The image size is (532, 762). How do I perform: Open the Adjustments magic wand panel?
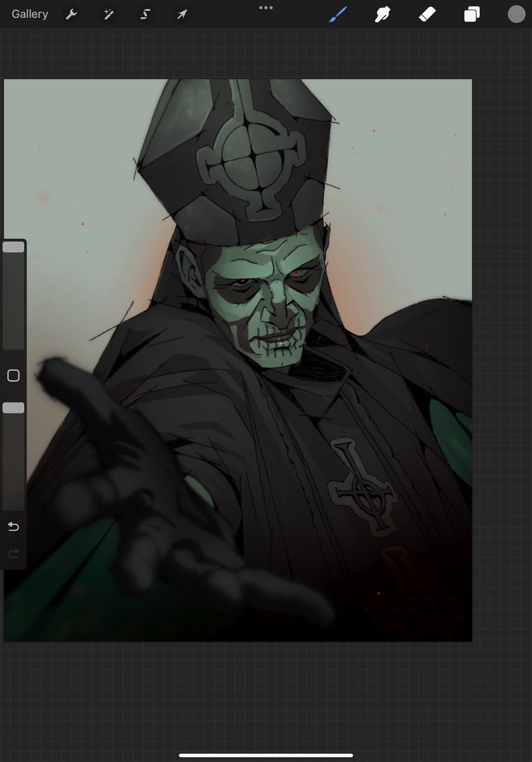point(108,13)
